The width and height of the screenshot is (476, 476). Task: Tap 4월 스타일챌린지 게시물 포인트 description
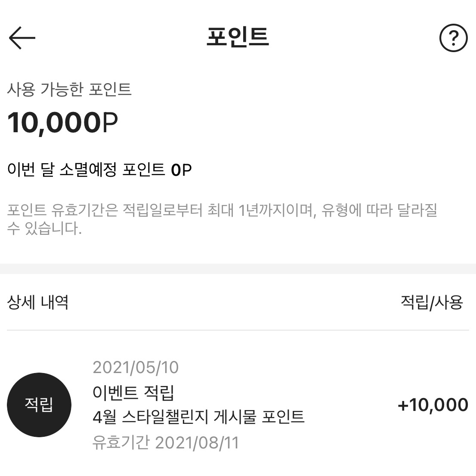(x=198, y=417)
